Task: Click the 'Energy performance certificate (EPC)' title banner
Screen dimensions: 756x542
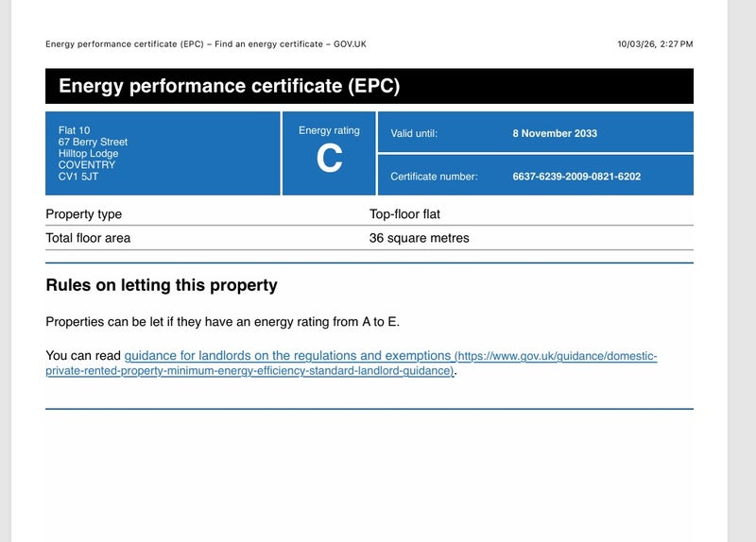Action: [229, 86]
